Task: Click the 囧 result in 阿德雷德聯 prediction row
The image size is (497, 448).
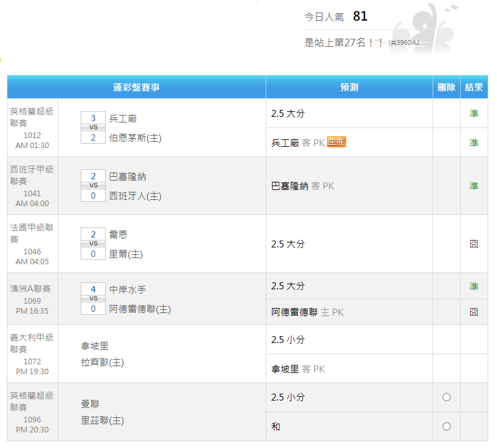Action: (x=474, y=312)
